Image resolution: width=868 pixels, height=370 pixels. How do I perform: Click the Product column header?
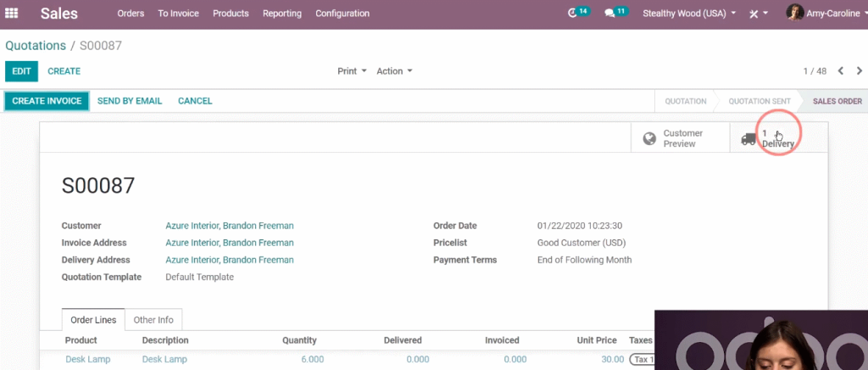point(81,340)
